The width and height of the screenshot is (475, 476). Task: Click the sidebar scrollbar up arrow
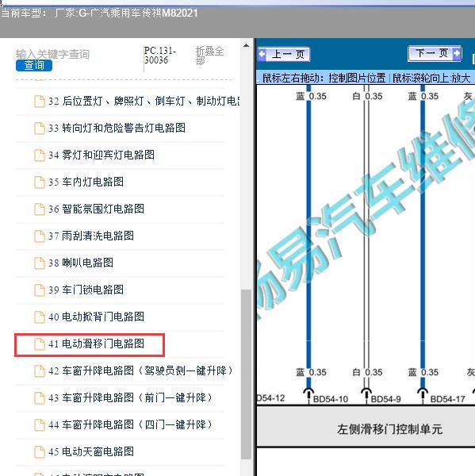pyautogui.click(x=246, y=45)
